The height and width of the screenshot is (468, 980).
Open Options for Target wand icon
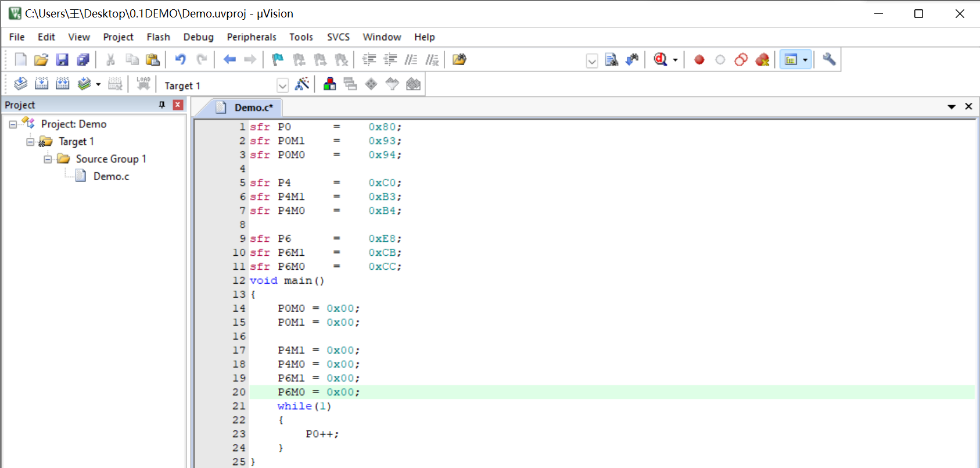302,84
